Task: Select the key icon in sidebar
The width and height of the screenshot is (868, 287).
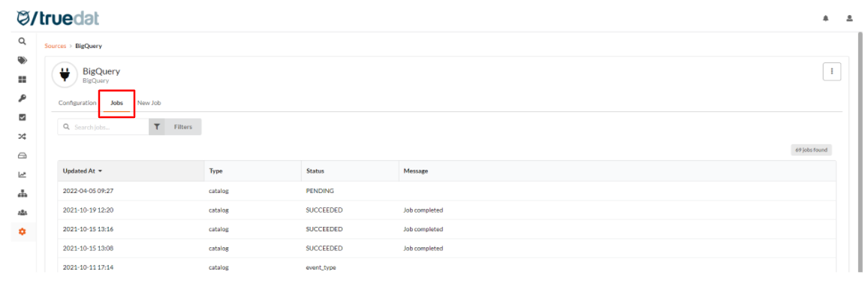Action: [x=22, y=98]
